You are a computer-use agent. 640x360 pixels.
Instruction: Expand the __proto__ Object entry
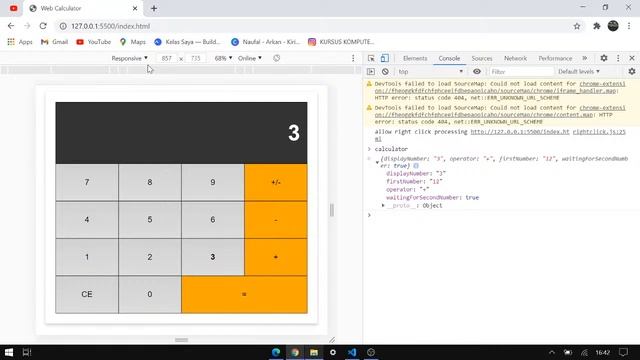[383, 205]
